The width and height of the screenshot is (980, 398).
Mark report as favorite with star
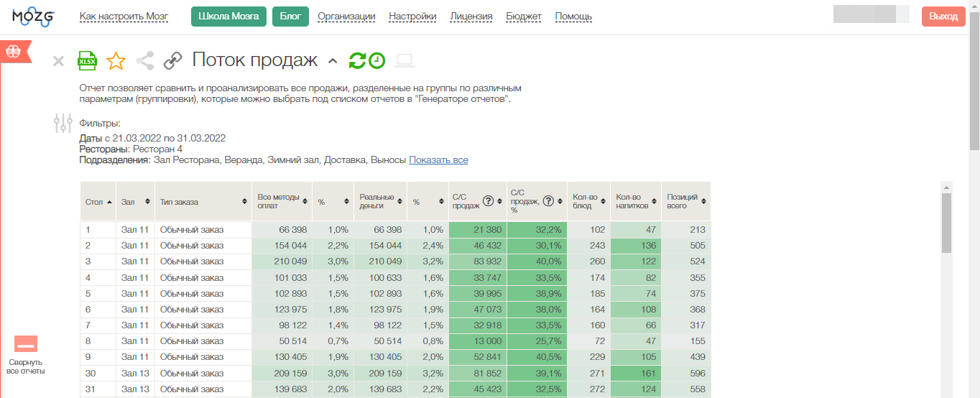click(116, 61)
